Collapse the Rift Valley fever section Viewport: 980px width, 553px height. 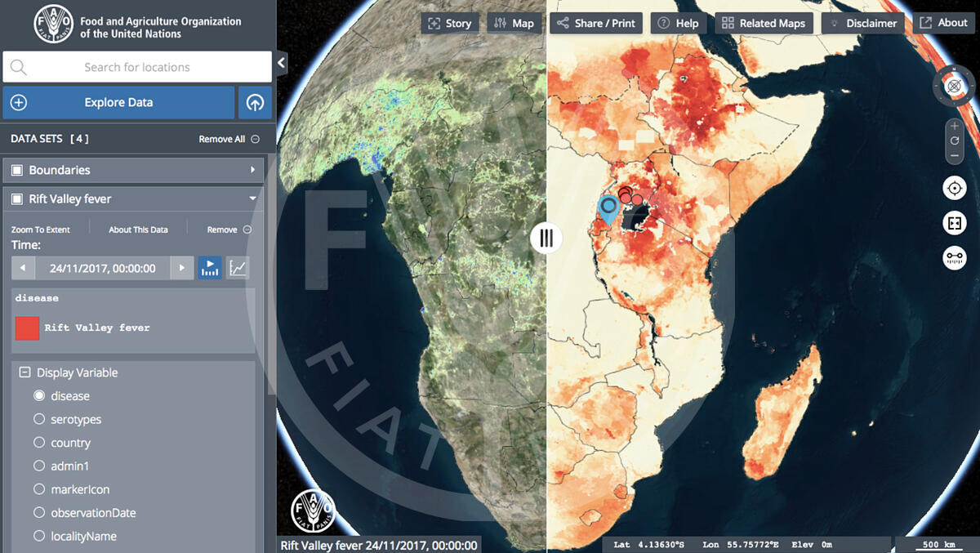pyautogui.click(x=253, y=198)
